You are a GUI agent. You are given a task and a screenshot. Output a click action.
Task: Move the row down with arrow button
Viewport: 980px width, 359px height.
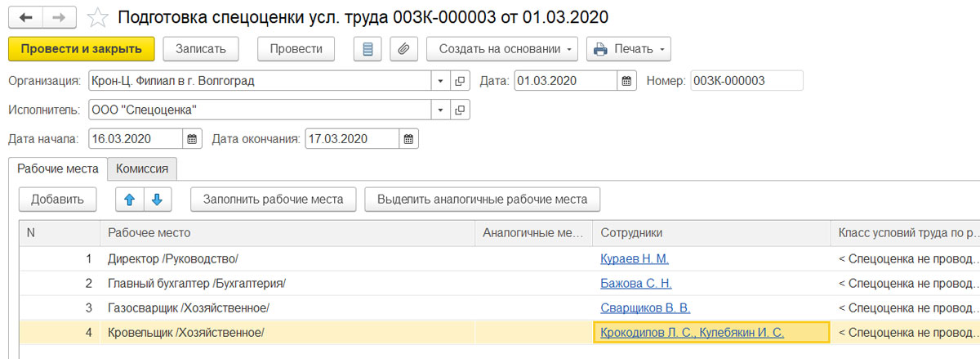(158, 199)
